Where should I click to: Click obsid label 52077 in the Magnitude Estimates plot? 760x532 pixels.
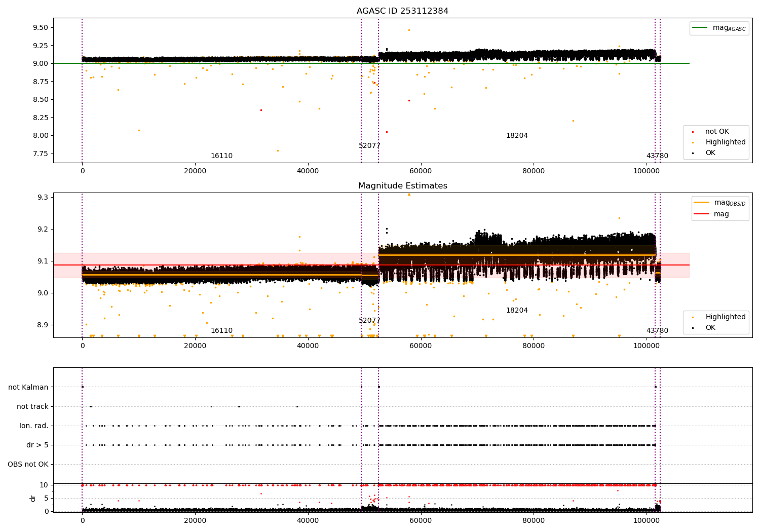pyautogui.click(x=369, y=321)
